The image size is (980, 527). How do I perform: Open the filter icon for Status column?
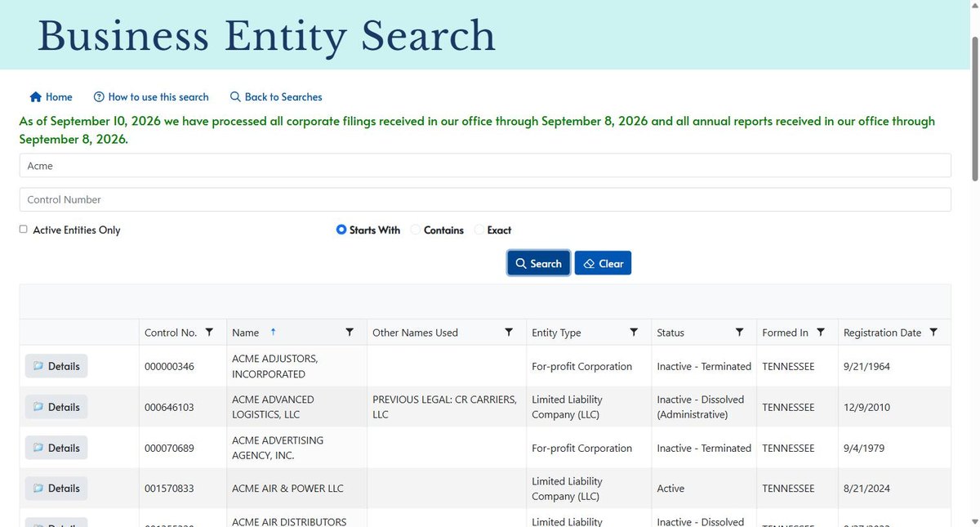click(739, 333)
